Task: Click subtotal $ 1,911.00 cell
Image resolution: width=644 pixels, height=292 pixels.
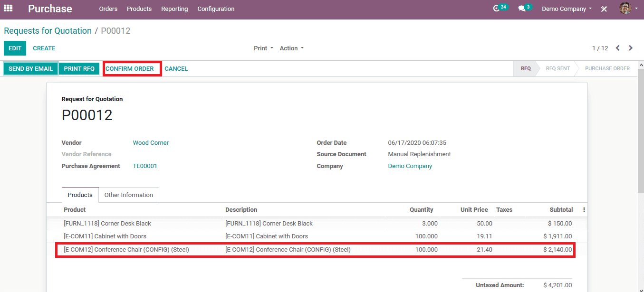Action: click(x=557, y=236)
